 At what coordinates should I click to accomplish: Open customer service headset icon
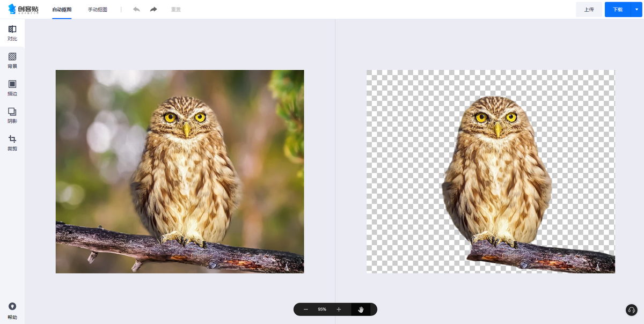[632, 310]
